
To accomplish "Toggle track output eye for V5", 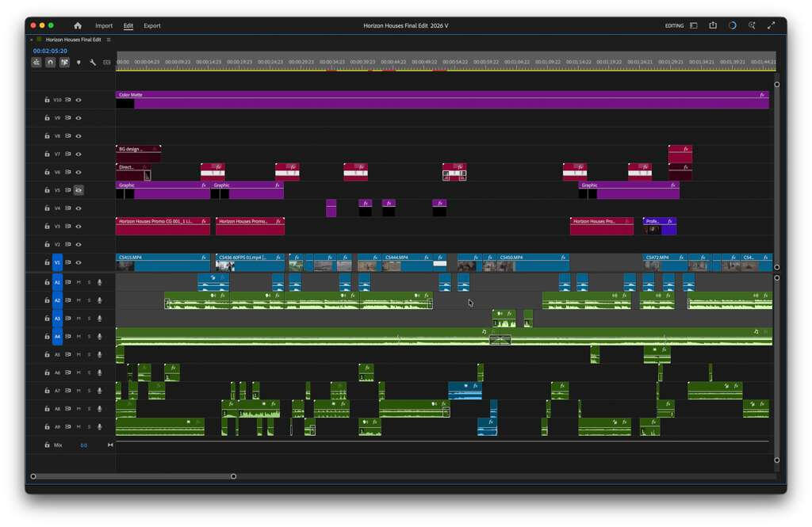I will point(79,190).
